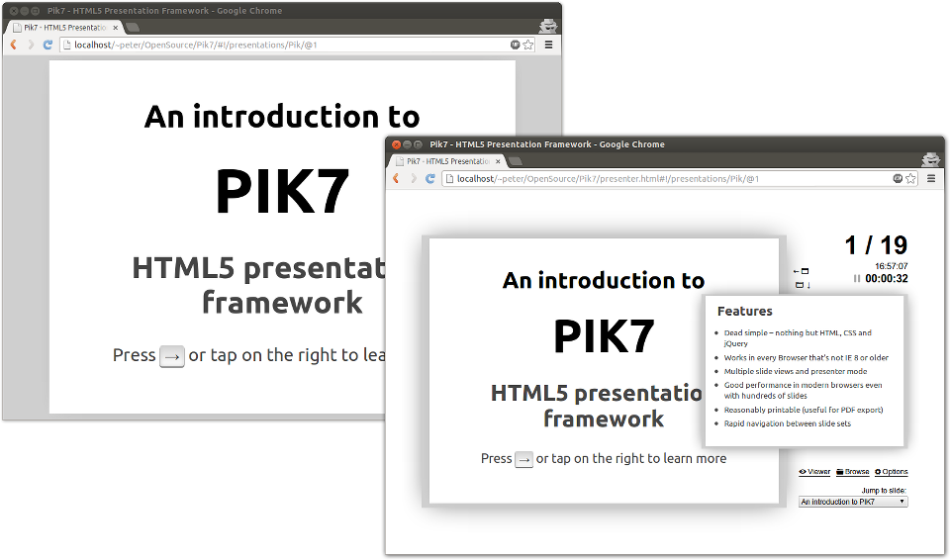Open the Options gear link
Viewport: 950px width, 560px height.
tap(892, 472)
